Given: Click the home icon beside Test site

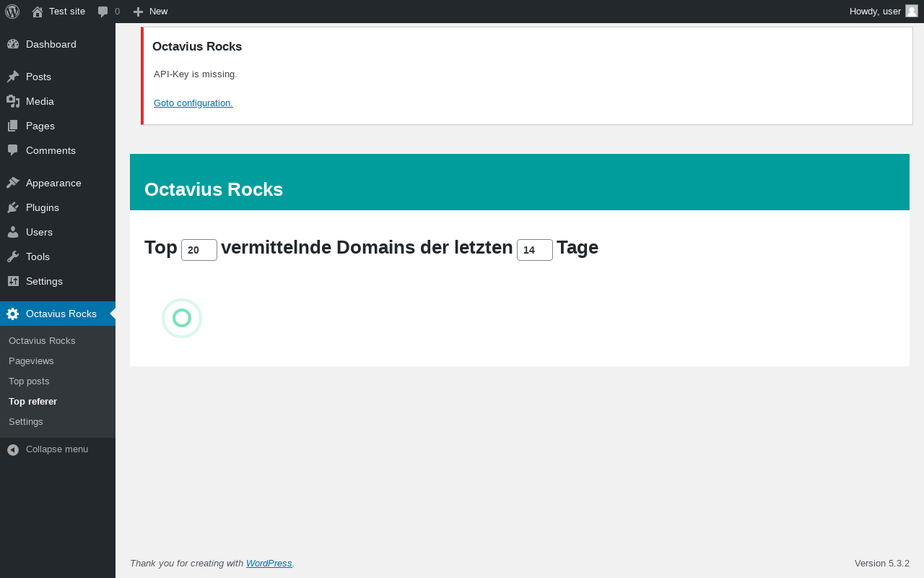Looking at the screenshot, I should 38,12.
